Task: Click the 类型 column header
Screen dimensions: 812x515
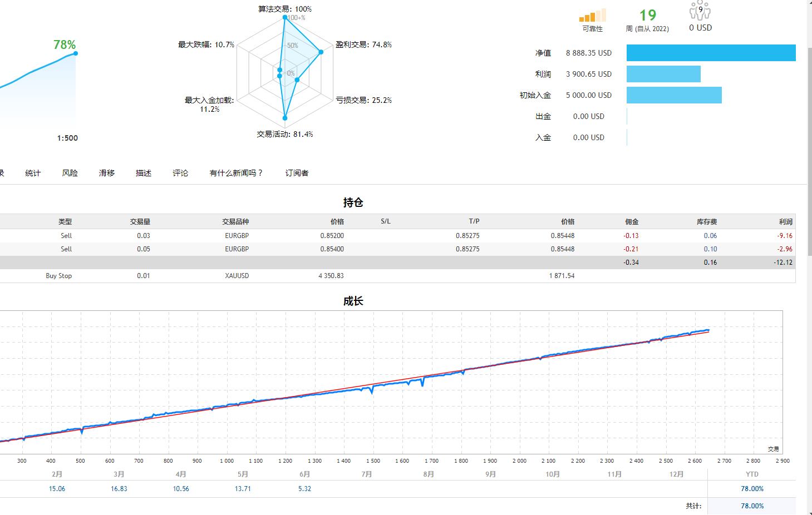Action: 65,221
